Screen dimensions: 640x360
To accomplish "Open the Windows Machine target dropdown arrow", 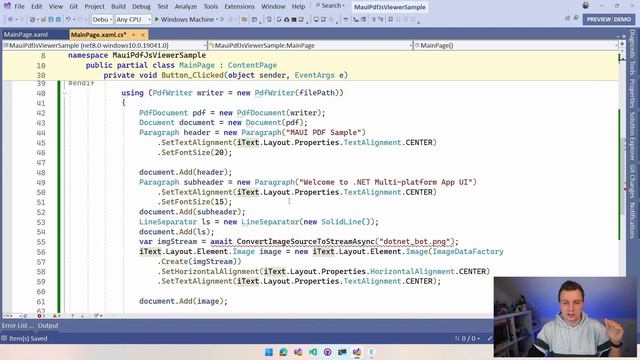I will point(217,19).
